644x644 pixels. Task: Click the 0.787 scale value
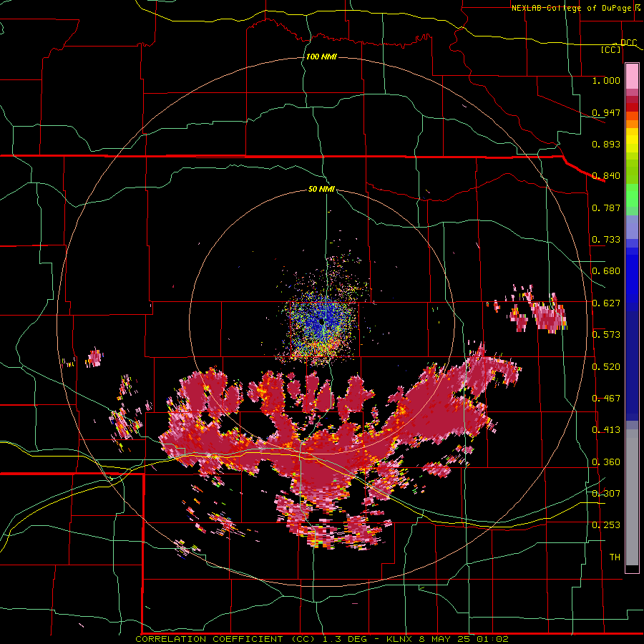(606, 208)
